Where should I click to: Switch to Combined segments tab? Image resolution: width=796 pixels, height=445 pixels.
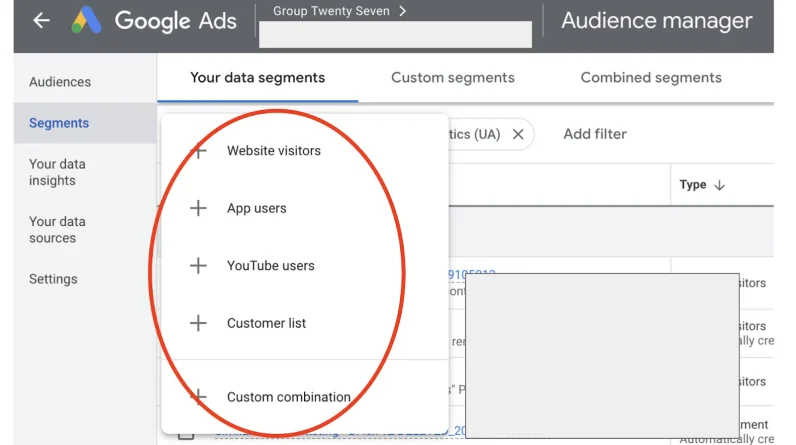point(651,78)
